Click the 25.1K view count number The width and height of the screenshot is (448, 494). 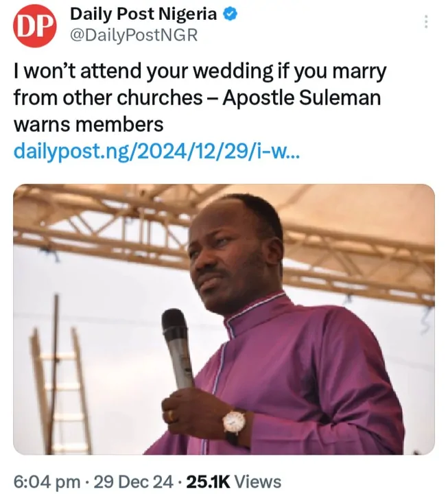203,482
